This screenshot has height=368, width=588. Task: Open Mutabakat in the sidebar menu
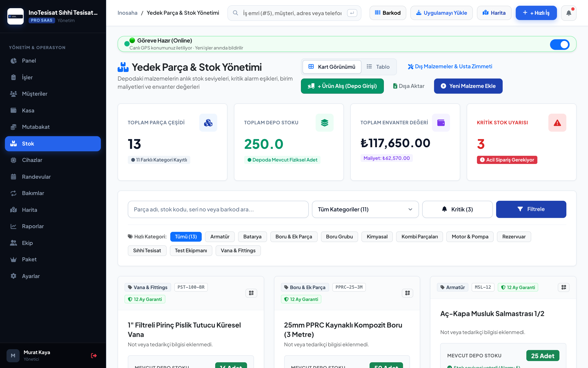pos(53,127)
